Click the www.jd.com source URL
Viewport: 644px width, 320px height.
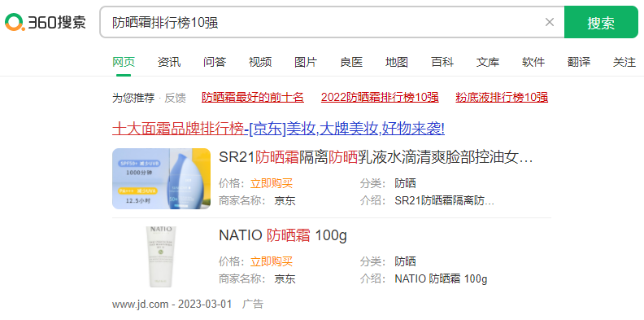click(x=140, y=305)
